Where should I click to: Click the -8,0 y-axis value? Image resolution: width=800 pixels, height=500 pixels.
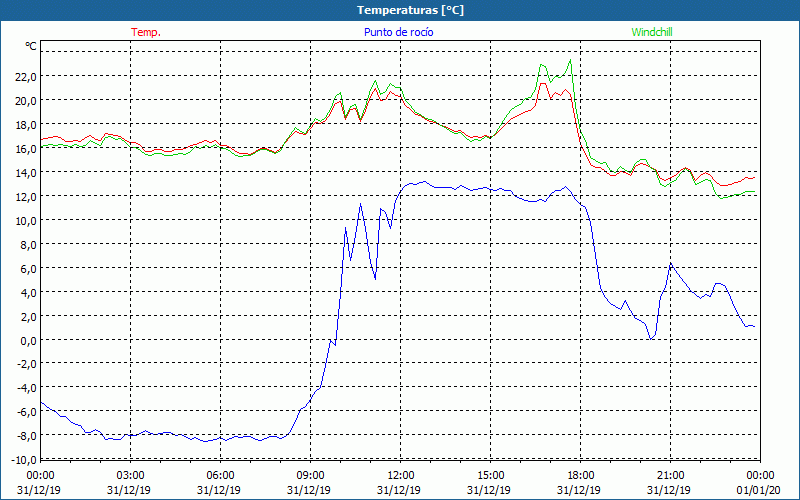click(x=27, y=436)
